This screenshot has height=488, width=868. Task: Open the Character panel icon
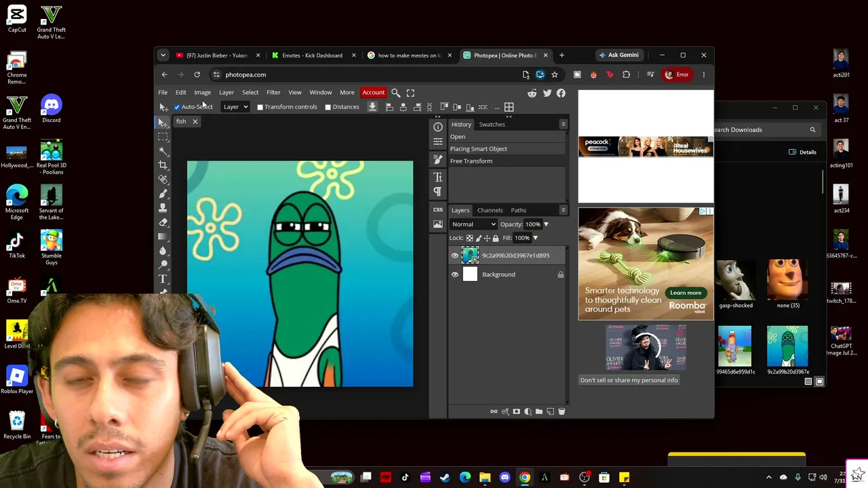438,177
